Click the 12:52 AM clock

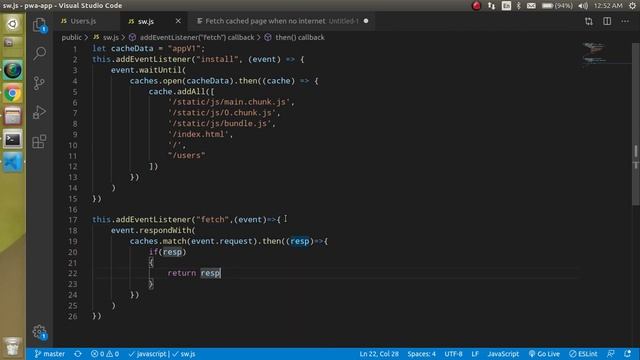click(608, 6)
